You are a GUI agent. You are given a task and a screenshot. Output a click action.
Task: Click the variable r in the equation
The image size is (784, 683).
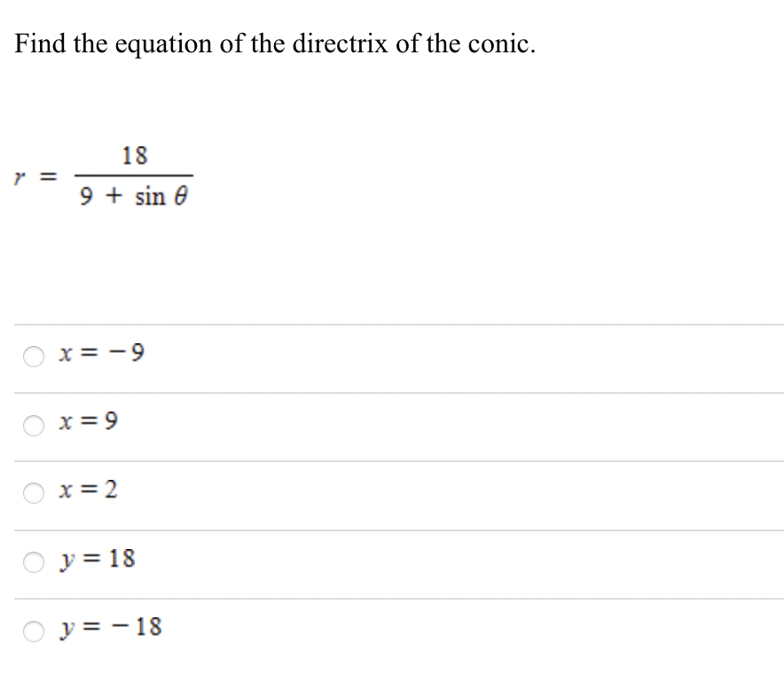click(20, 175)
